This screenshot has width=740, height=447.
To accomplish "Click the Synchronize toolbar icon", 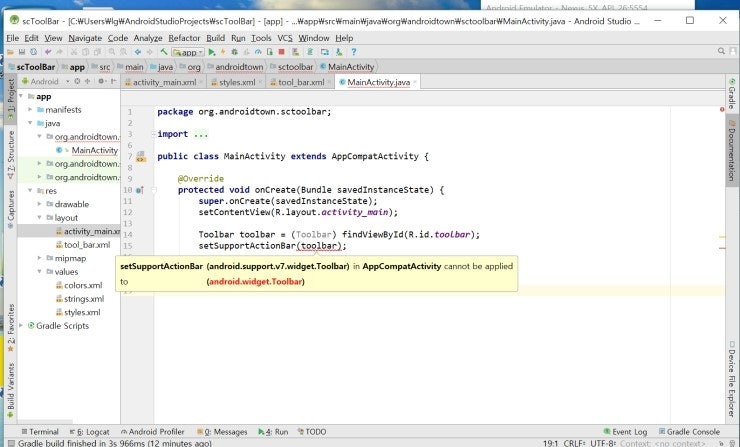I will pyautogui.click(x=34, y=52).
